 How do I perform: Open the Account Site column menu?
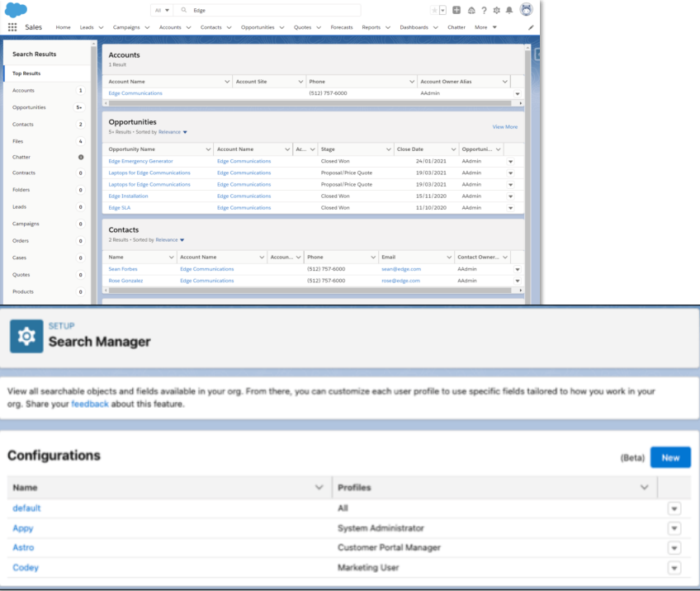click(x=300, y=82)
